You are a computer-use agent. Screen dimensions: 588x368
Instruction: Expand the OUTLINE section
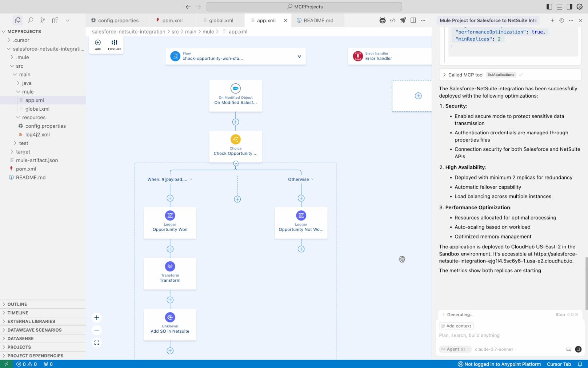click(x=43, y=304)
